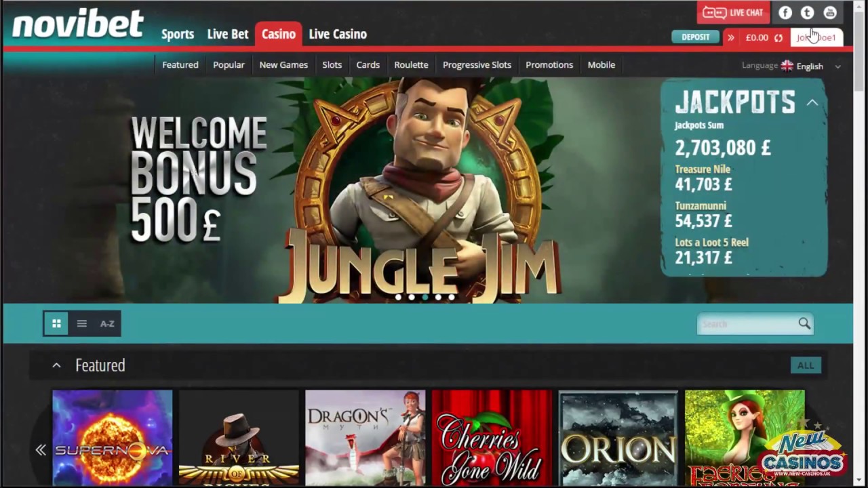Open the Slots category

click(332, 65)
